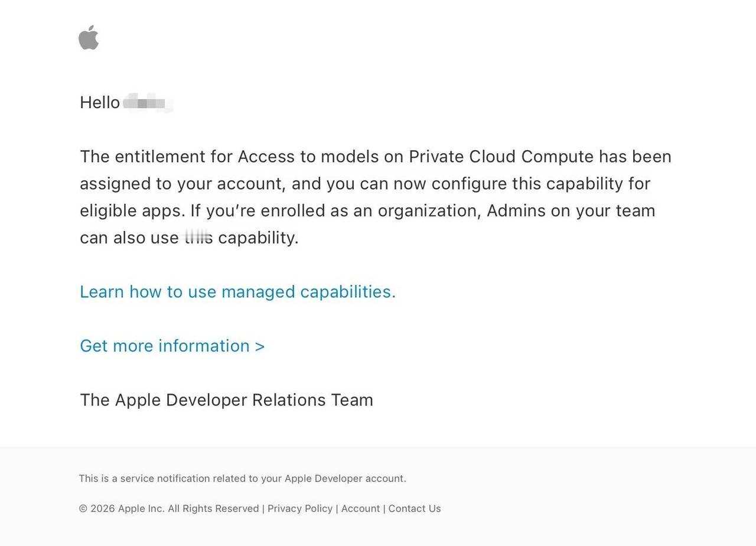Follow the 'Get more information >' link
The height and width of the screenshot is (546, 756).
click(172, 346)
